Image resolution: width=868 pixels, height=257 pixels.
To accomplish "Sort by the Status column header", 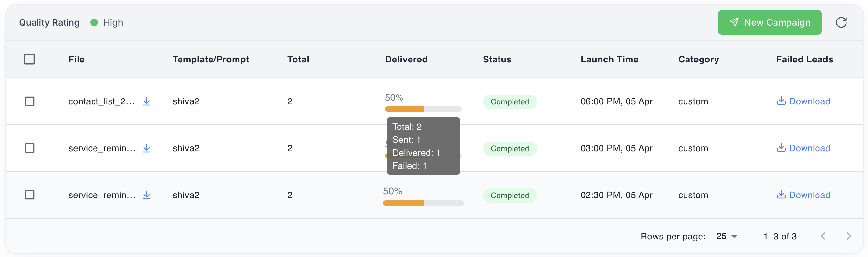I will [497, 59].
